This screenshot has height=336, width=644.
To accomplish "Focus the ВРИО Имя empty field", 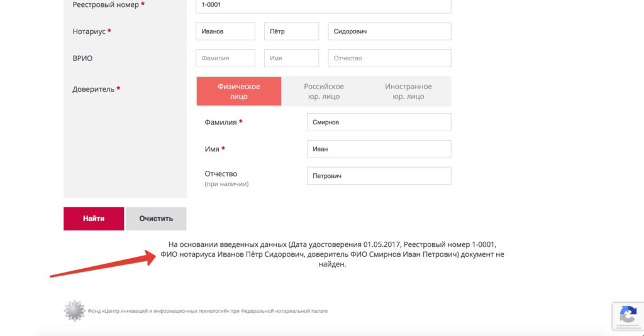I will coord(291,58).
